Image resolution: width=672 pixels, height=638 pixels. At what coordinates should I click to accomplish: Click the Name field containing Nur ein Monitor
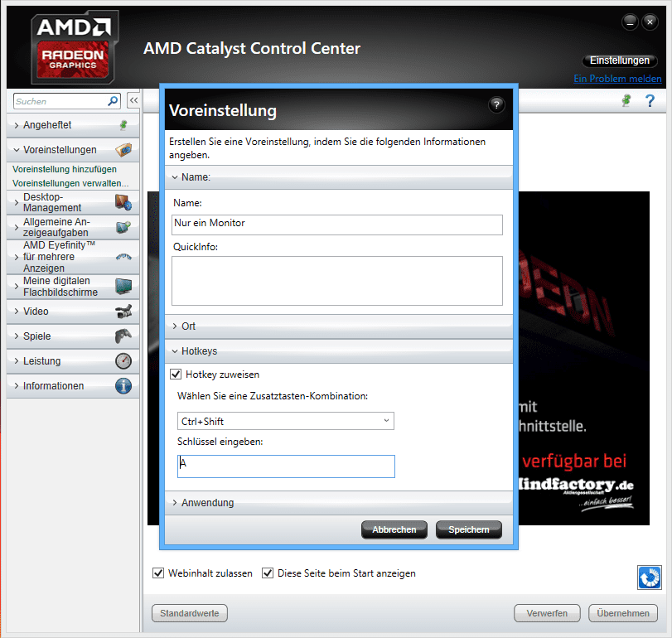tap(337, 225)
